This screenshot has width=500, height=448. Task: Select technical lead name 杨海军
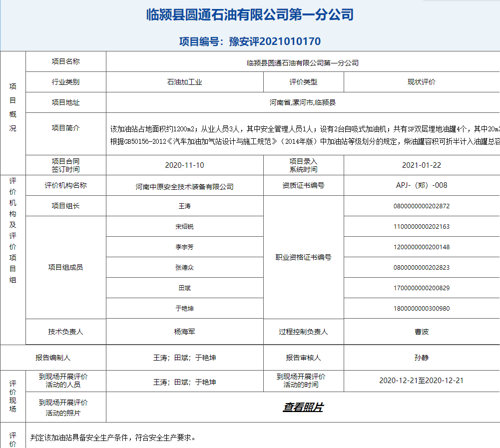point(185,332)
